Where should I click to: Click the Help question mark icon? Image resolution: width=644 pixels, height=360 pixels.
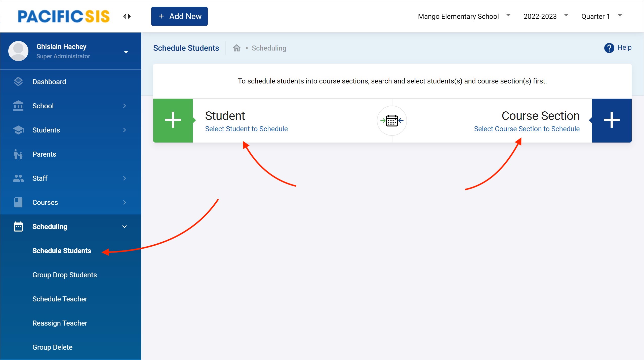click(609, 48)
